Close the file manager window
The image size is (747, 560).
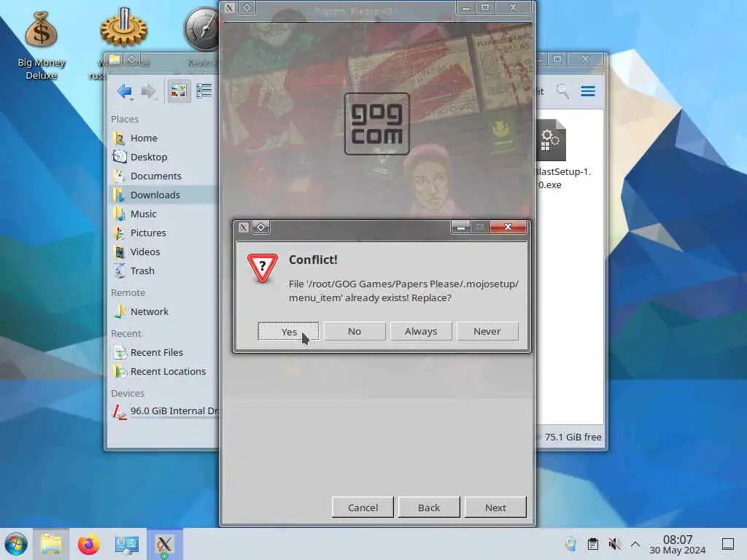click(x=585, y=59)
